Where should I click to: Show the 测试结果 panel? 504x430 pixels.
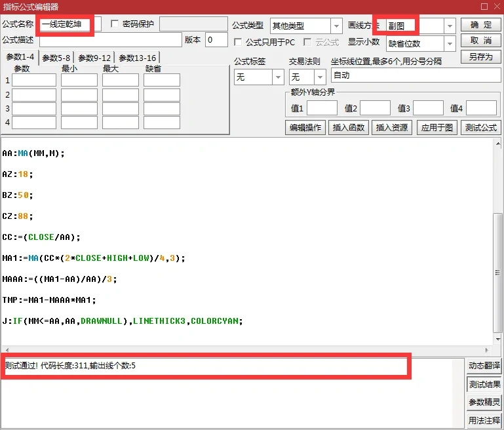point(484,384)
